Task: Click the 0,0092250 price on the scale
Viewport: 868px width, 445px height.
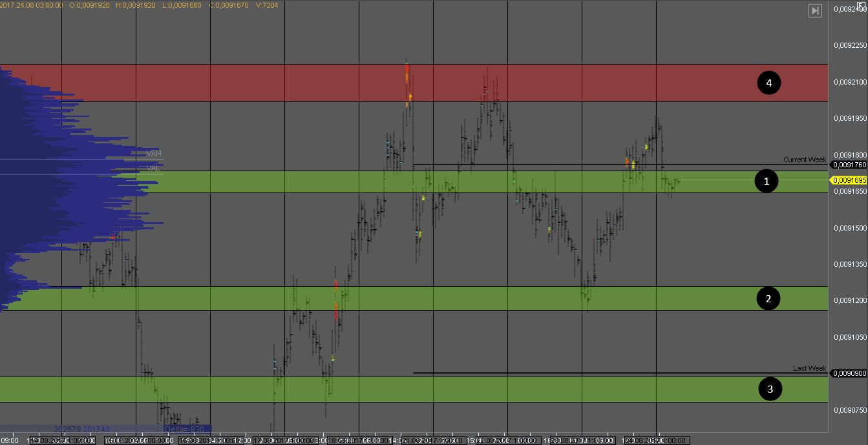Action: [850, 45]
